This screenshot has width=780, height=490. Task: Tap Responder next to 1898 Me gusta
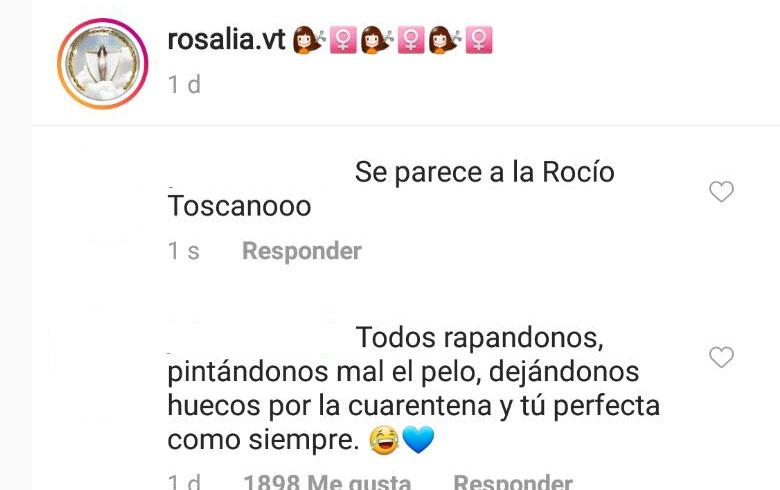[x=513, y=482]
